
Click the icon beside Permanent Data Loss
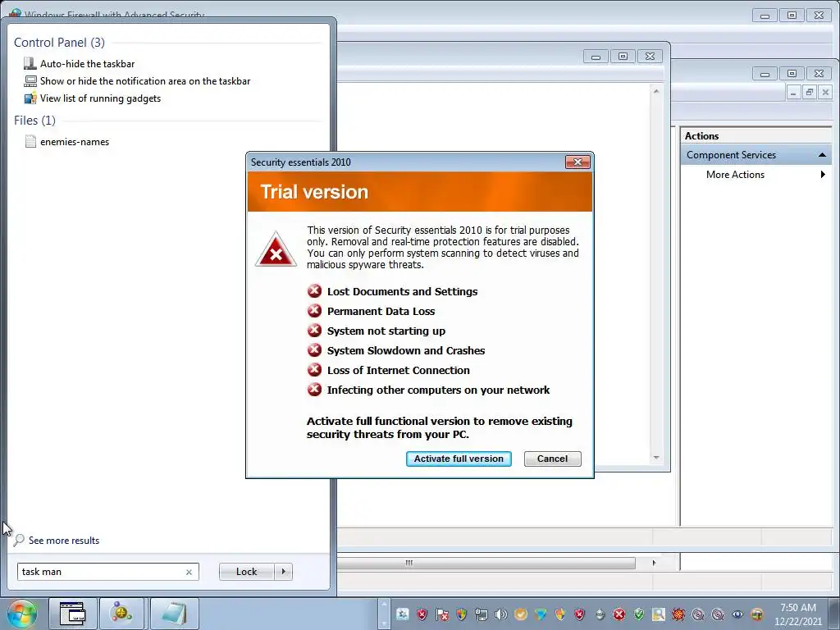tap(314, 311)
